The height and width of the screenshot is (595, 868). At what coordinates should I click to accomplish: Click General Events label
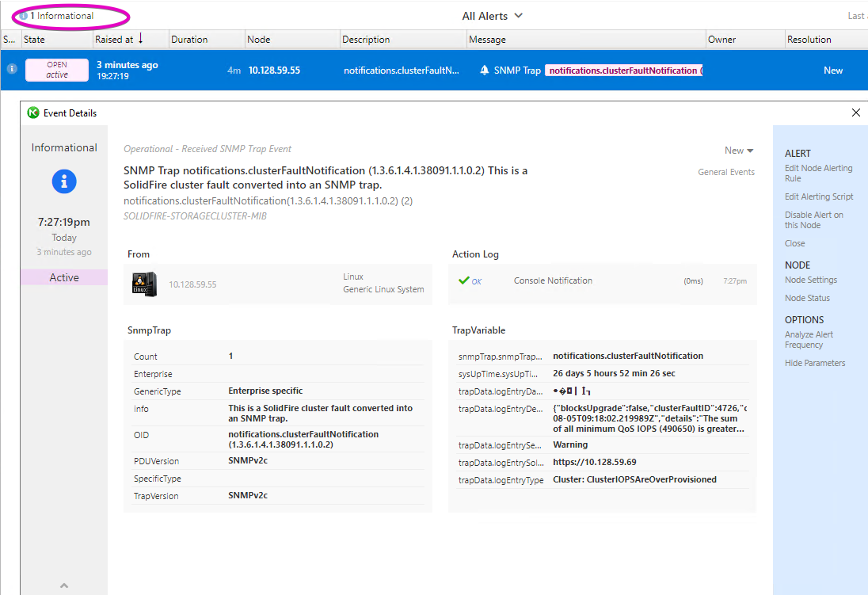pos(726,172)
